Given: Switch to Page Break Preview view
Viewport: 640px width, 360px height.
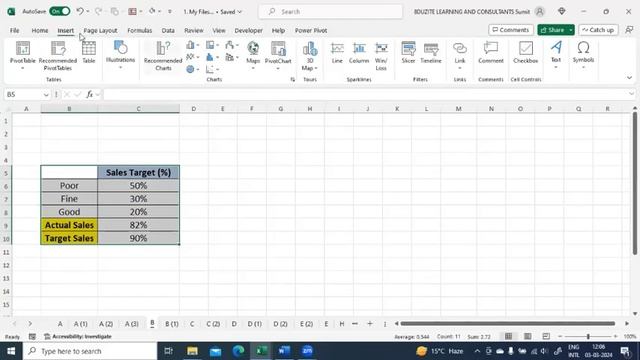Looking at the screenshot, I should [x=546, y=336].
